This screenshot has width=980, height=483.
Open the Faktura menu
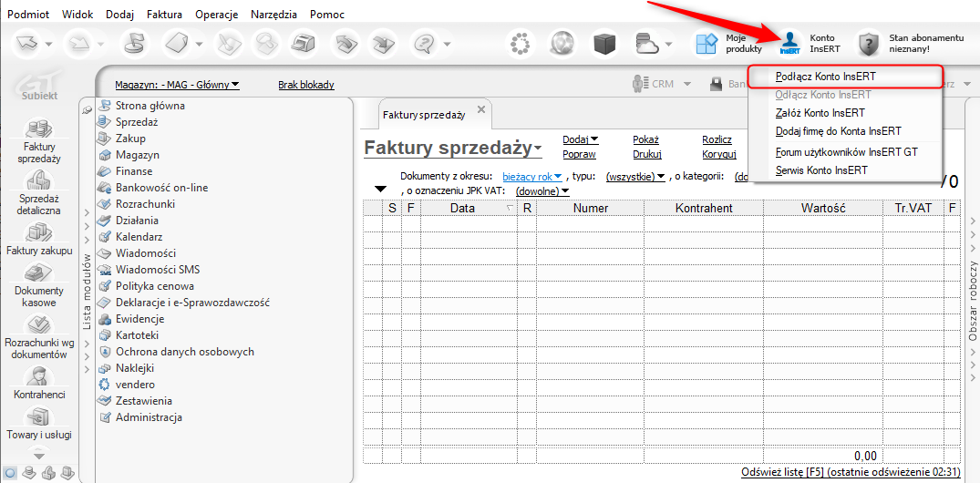click(164, 15)
